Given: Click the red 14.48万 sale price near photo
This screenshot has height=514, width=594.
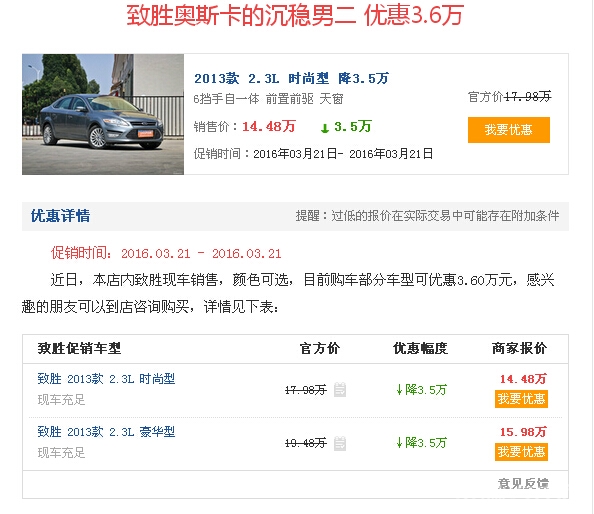Looking at the screenshot, I should point(269,127).
